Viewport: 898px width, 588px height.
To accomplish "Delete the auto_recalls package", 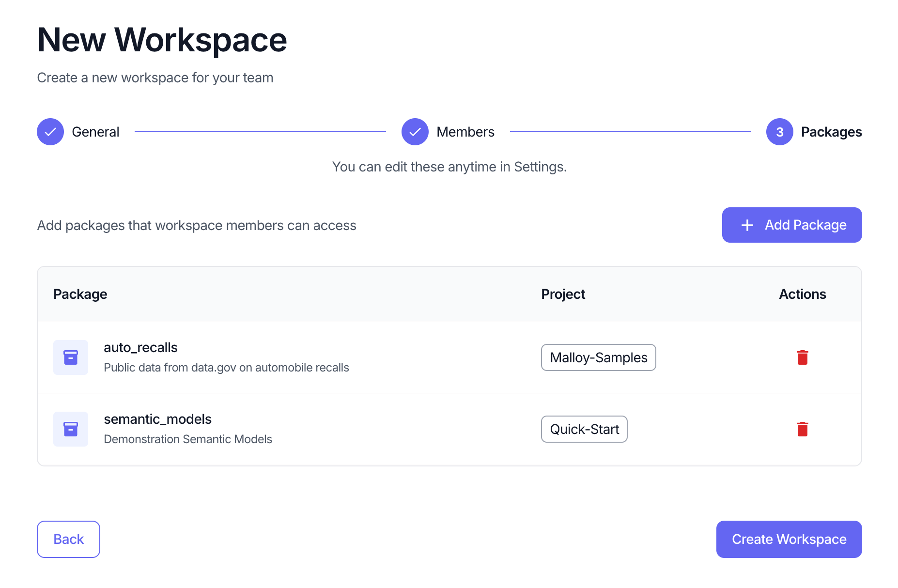I will click(x=803, y=357).
